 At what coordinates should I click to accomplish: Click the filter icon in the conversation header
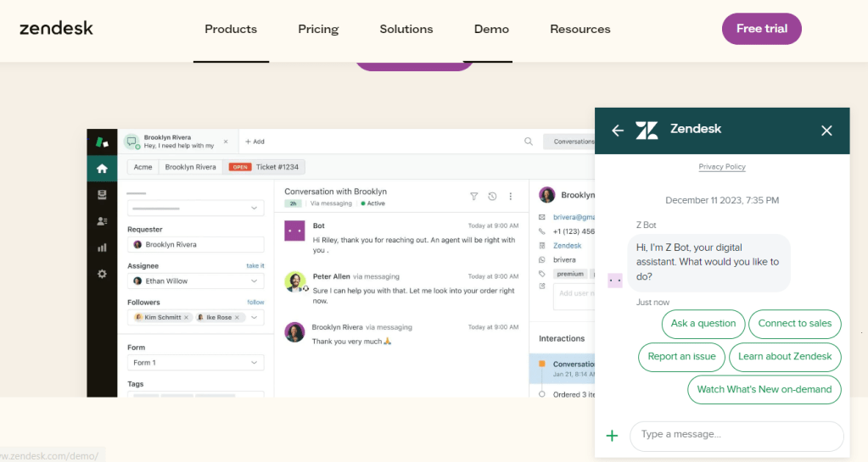[x=474, y=196]
